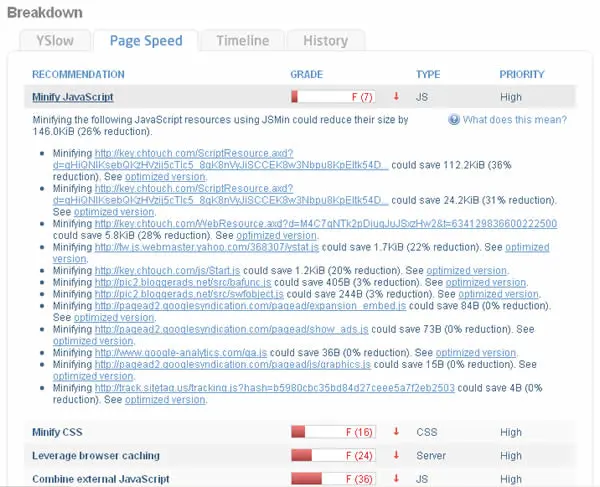600x487 pixels.
Task: Click red arrow in Combine external JavaScript row
Action: 396,478
